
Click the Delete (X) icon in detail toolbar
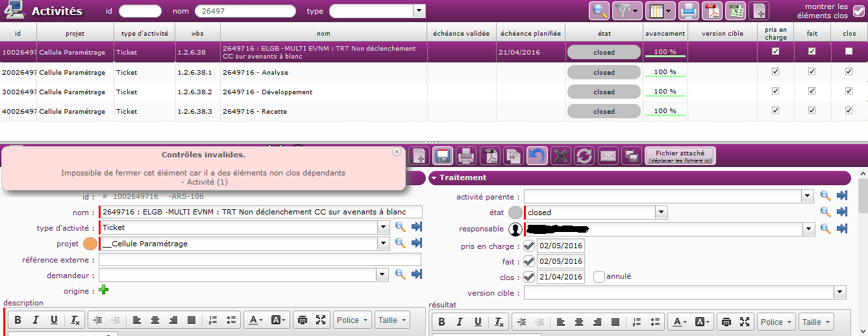(561, 156)
